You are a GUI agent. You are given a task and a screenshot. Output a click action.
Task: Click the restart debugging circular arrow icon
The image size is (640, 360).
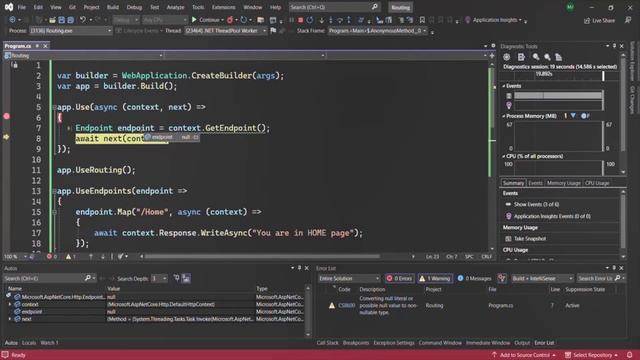pyautogui.click(x=310, y=20)
